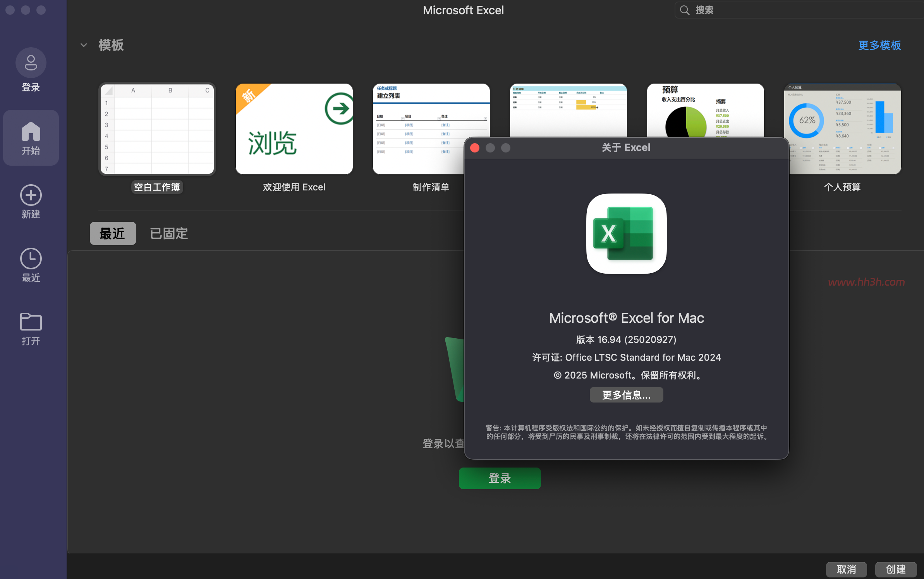Image resolution: width=924 pixels, height=579 pixels.
Task: Click the 个人预算 label
Action: [842, 187]
